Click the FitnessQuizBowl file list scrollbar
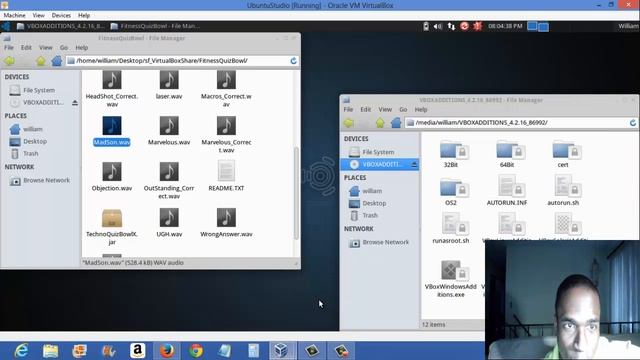 (296, 193)
